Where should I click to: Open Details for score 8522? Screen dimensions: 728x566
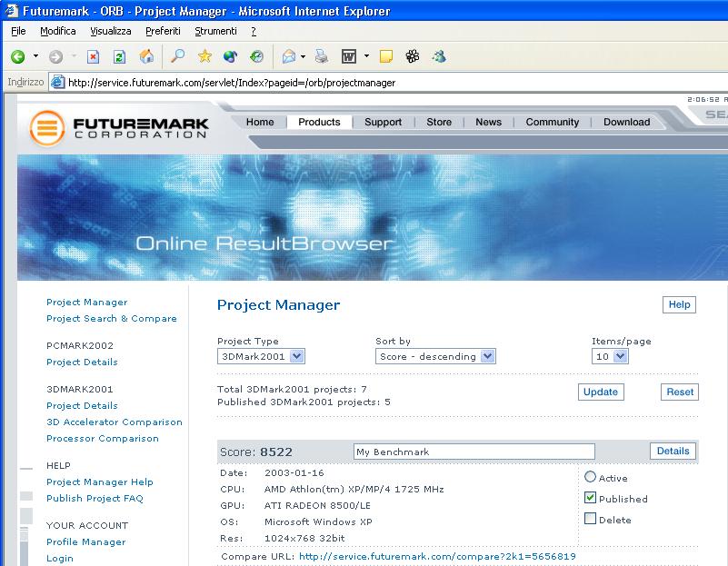tap(673, 451)
